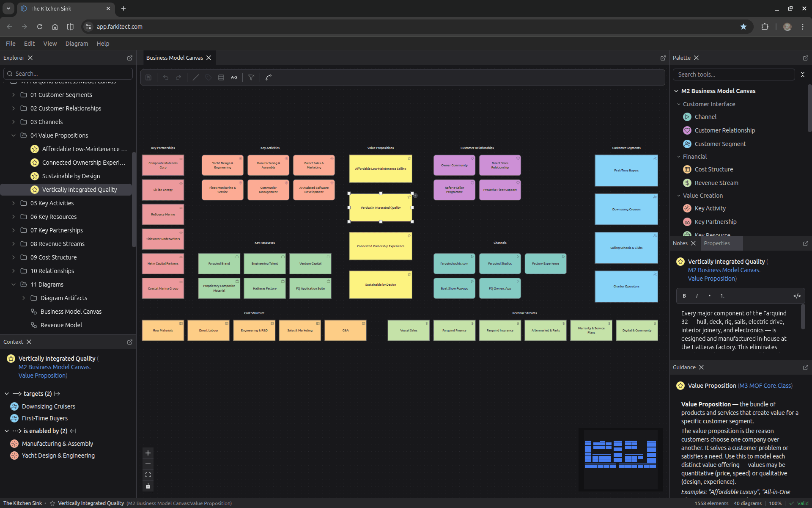
Task: Pop out the Guidance panel
Action: [806, 367]
